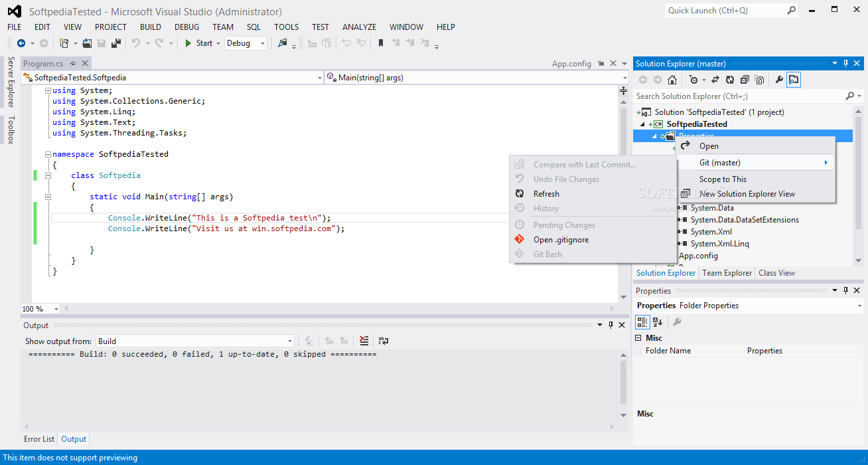Click the Show All Files icon
The width and height of the screenshot is (868, 465).
(x=759, y=80)
